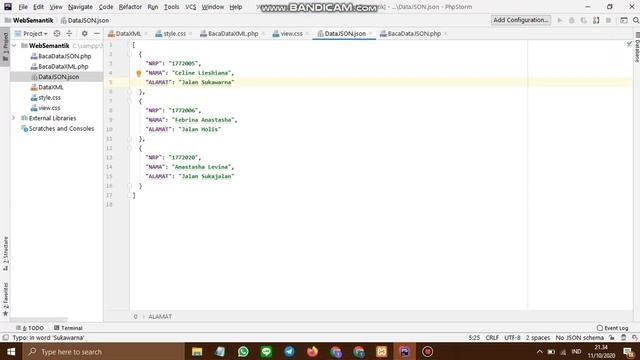This screenshot has width=640, height=360.
Task: Open the Structure side tool window
Action: tap(5, 253)
